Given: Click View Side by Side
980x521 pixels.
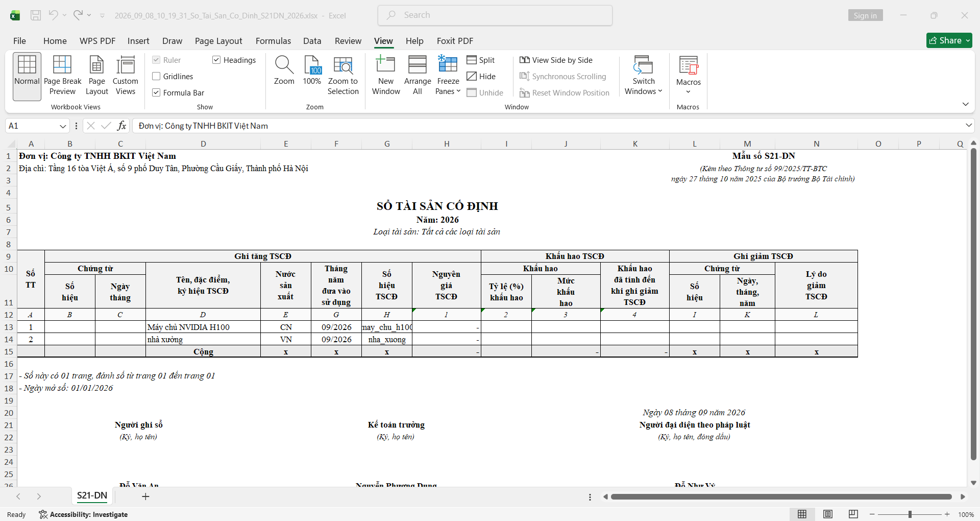Looking at the screenshot, I should 556,60.
